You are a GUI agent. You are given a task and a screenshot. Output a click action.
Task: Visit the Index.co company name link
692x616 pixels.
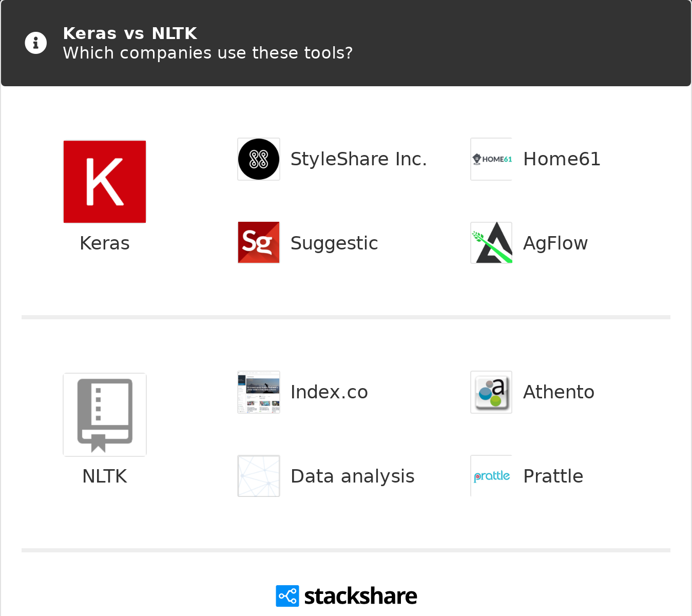[329, 392]
